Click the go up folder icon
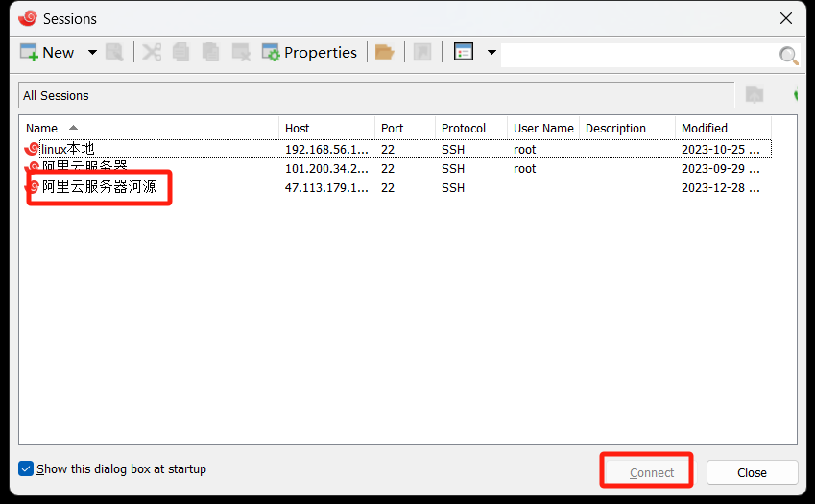Image resolution: width=815 pixels, height=504 pixels. (755, 95)
